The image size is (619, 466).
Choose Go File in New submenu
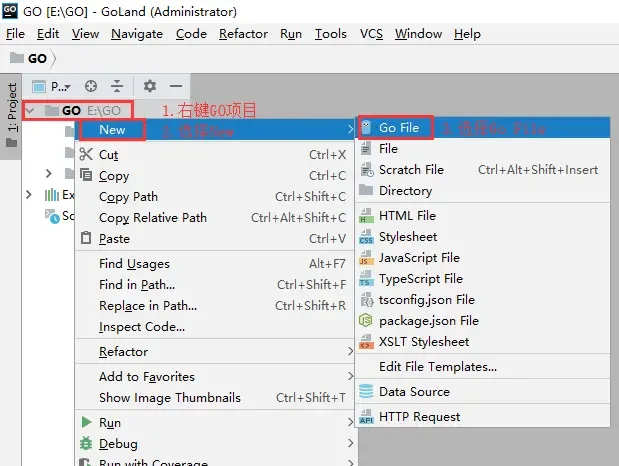[x=483, y=128]
